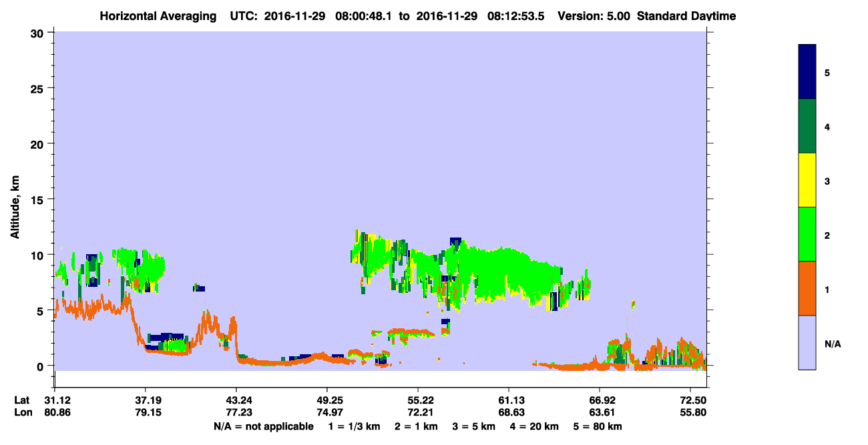This screenshot has width=868, height=445.
Task: Click the colorbar label 3
Action: pos(827,181)
